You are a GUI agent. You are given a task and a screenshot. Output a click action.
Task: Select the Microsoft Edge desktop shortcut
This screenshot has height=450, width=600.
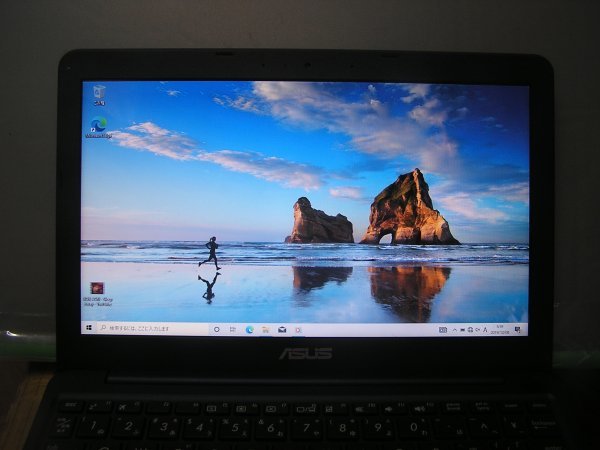(99, 128)
